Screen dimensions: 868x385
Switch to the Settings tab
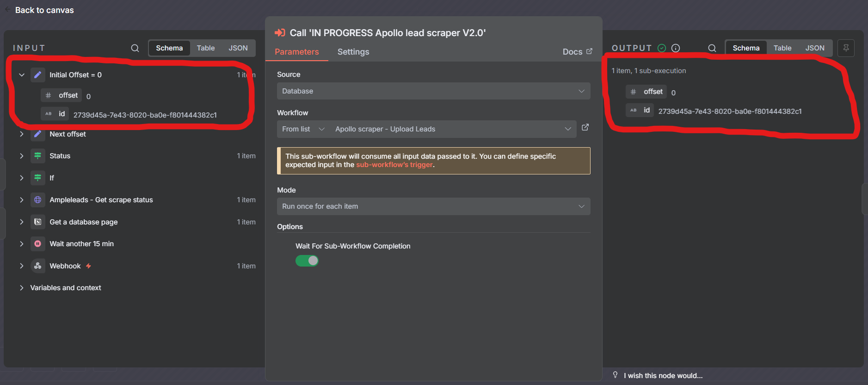coord(353,51)
